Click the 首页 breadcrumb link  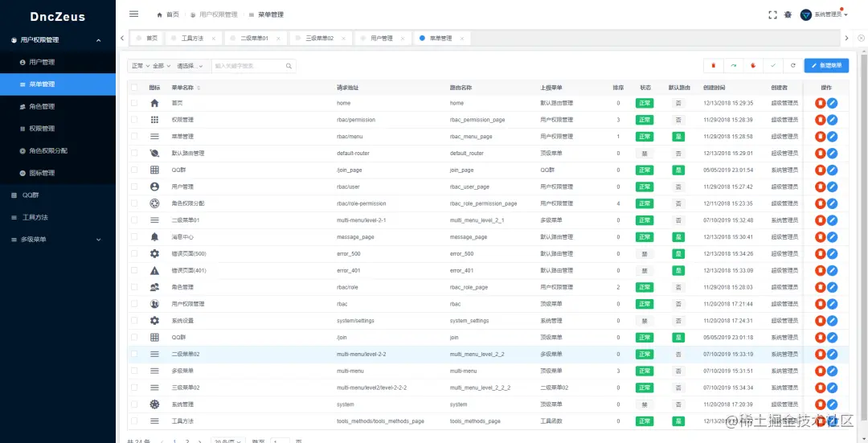(x=168, y=15)
